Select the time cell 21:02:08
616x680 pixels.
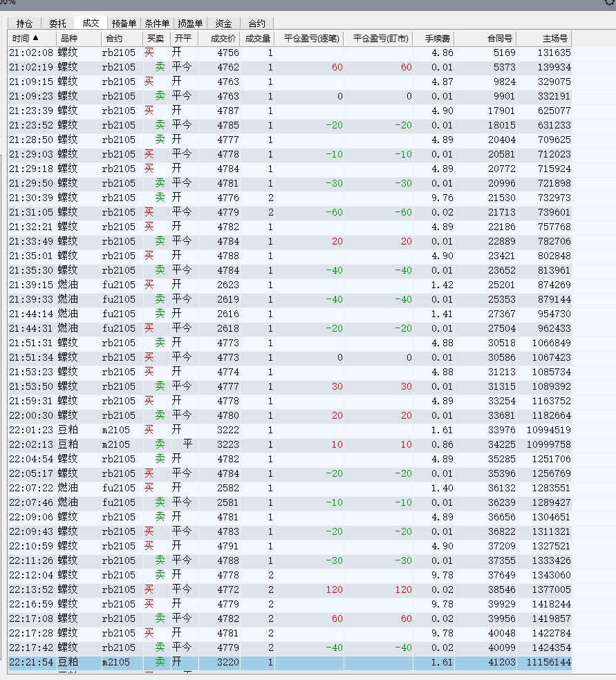[x=31, y=53]
